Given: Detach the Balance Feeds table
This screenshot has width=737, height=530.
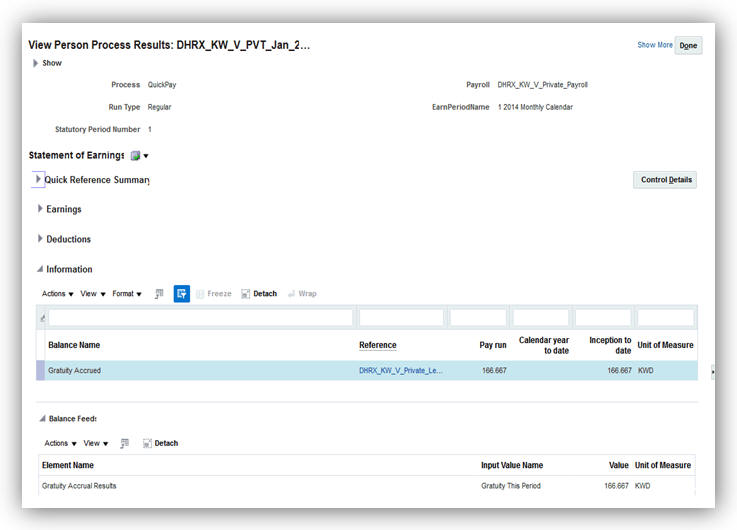Looking at the screenshot, I should pyautogui.click(x=160, y=443).
